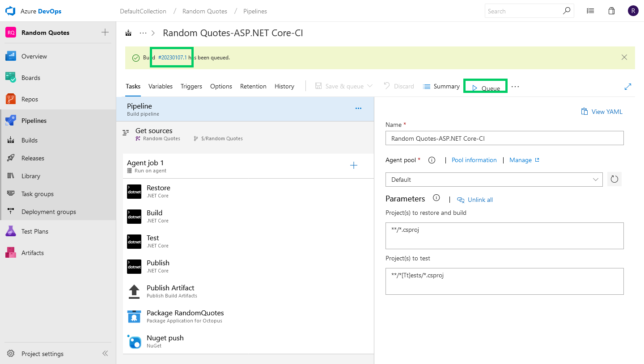The image size is (644, 364).
Task: Select the Publish Artifact task
Action: click(x=248, y=291)
